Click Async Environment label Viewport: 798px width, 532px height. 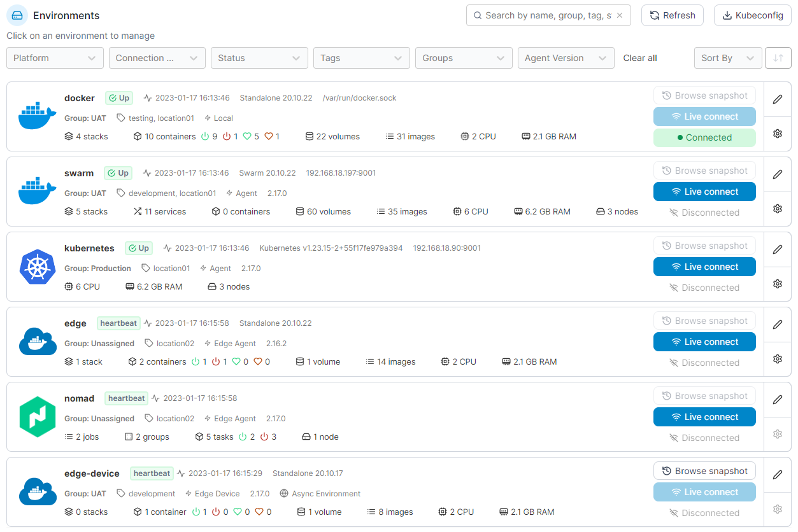[326, 494]
